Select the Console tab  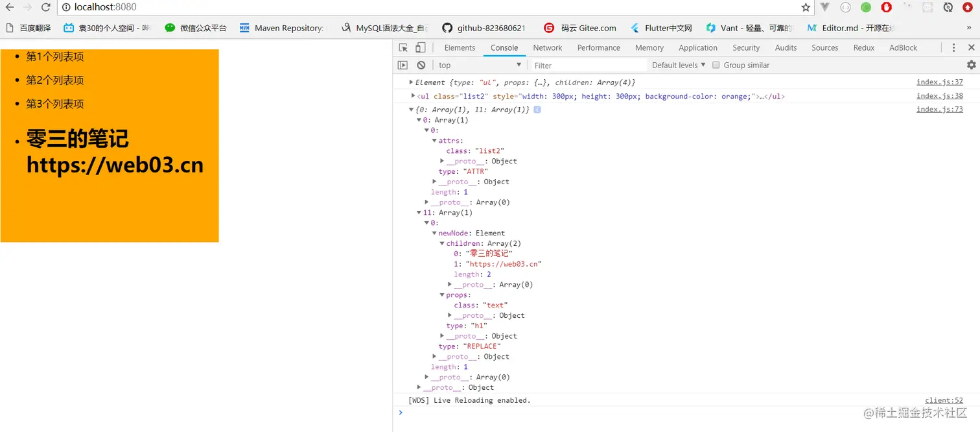504,47
